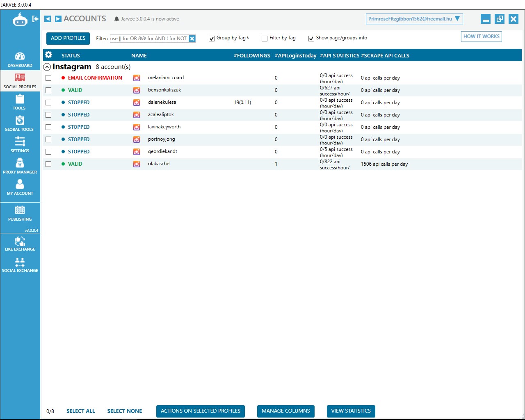This screenshot has width=525, height=420.
Task: Minimize the Jarvee window
Action: coord(486,19)
